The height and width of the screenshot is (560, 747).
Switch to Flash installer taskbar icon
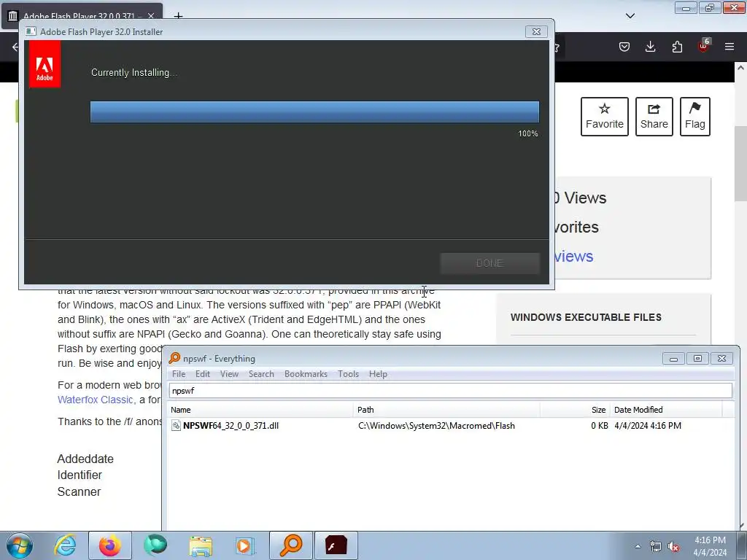pyautogui.click(x=336, y=545)
